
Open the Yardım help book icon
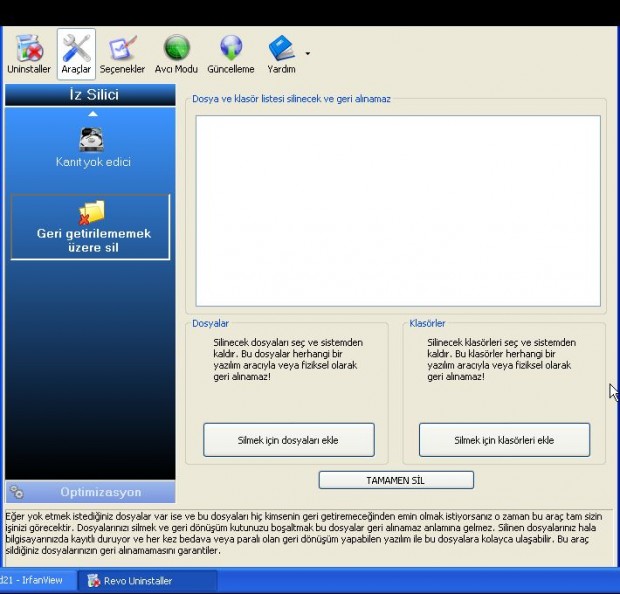(x=281, y=53)
